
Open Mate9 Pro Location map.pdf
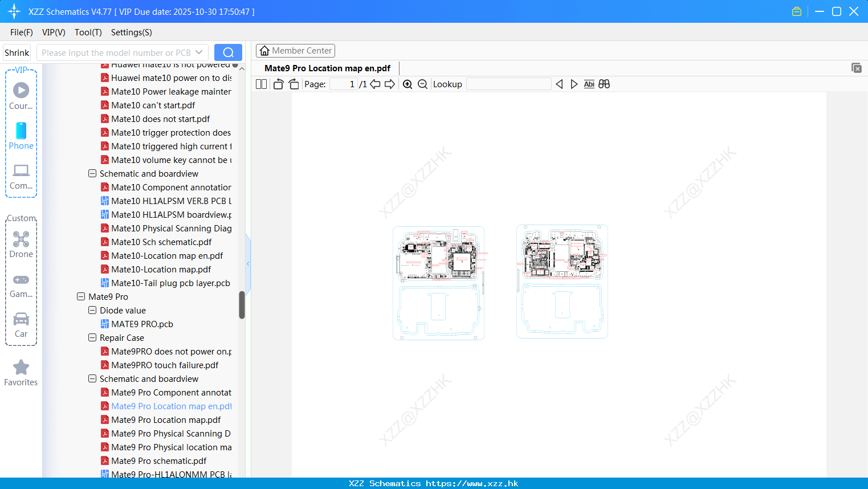pyautogui.click(x=166, y=420)
